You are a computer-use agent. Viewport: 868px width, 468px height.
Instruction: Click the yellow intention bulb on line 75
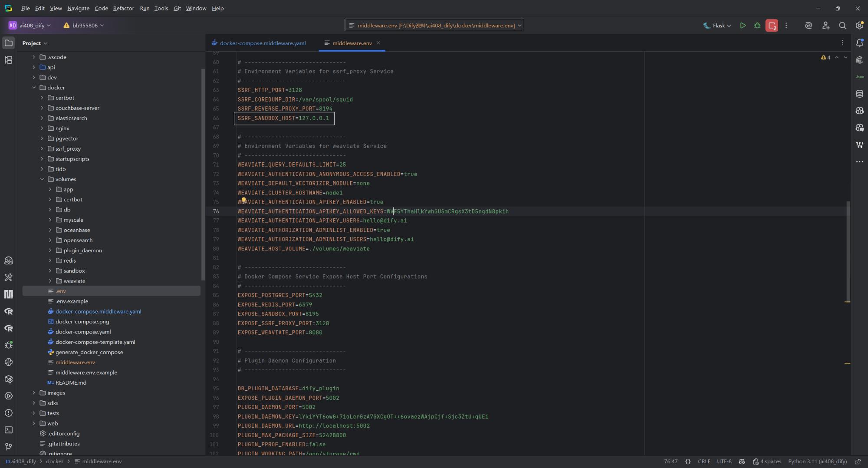(243, 200)
